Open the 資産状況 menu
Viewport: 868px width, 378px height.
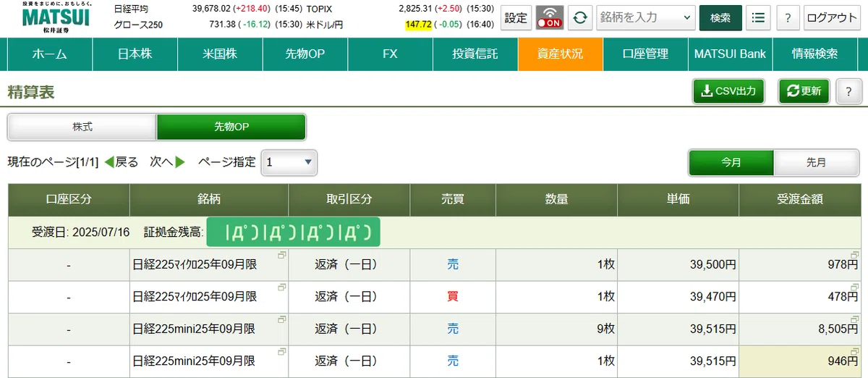(x=561, y=54)
